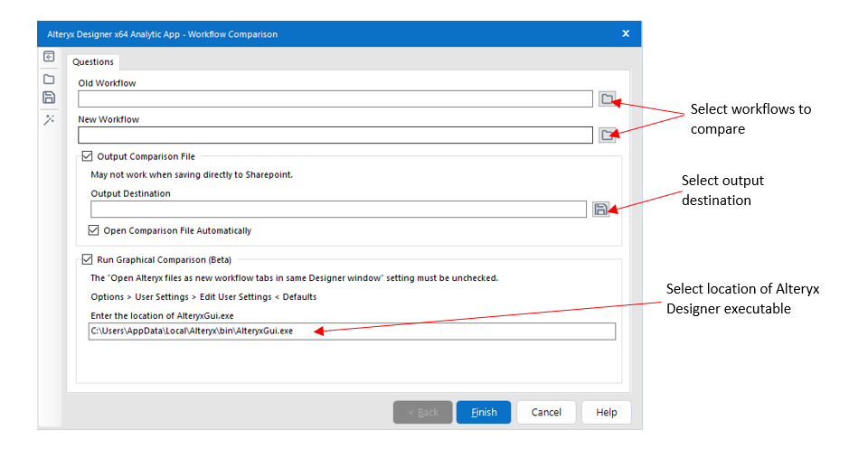The width and height of the screenshot is (868, 467).
Task: Click the New Workflow browse folder icon
Action: 608,135
